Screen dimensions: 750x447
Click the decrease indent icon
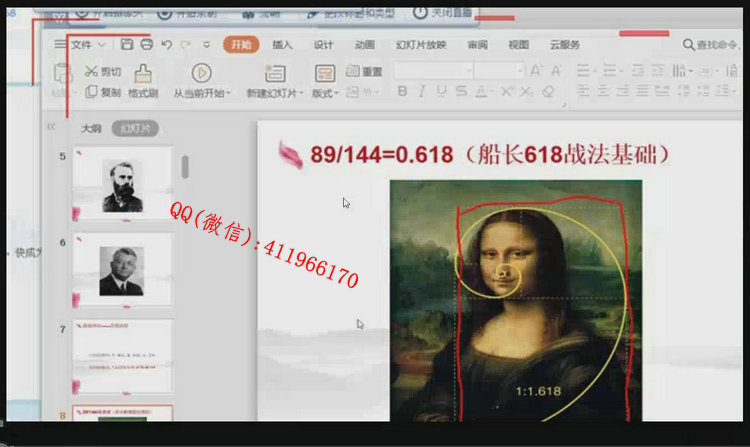coord(638,71)
